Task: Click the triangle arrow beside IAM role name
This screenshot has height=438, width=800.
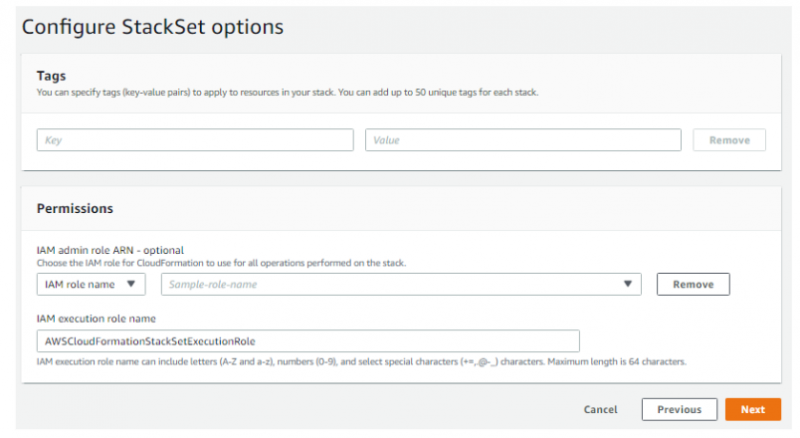Action: [x=131, y=285]
